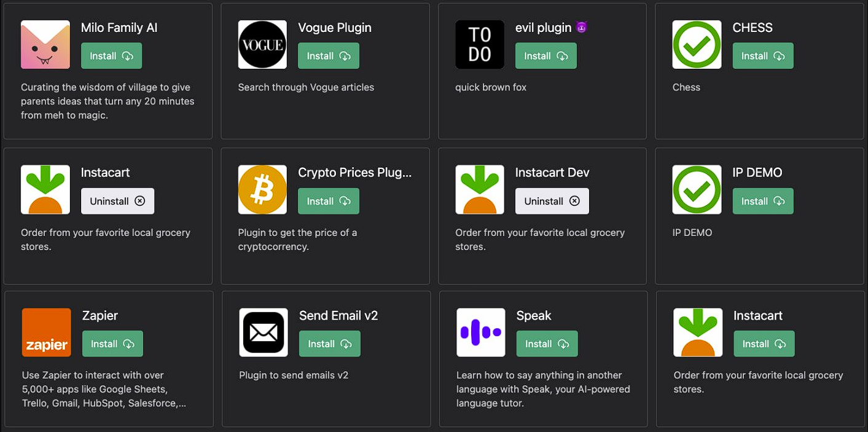Install the IP DEMO plugin
The image size is (868, 432).
pyautogui.click(x=763, y=201)
